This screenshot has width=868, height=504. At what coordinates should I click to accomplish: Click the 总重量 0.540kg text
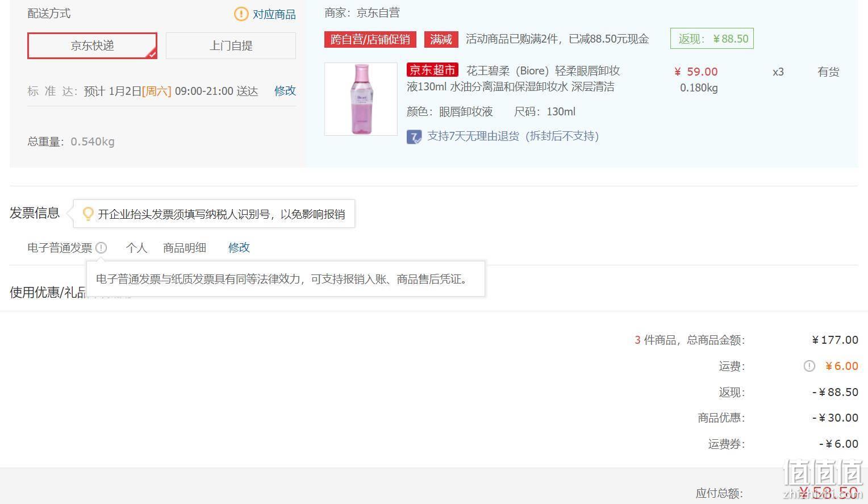click(x=71, y=141)
